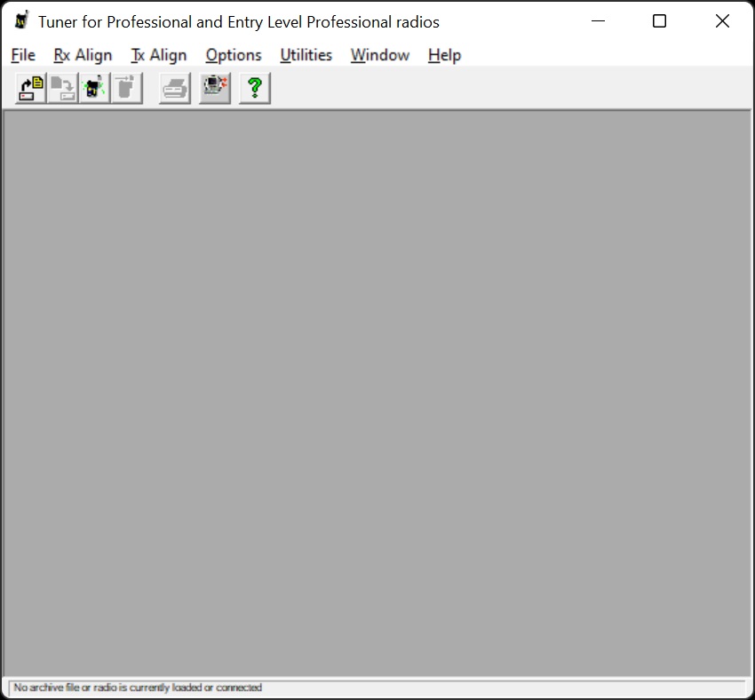Open the Rx Align menu
The height and width of the screenshot is (700, 755).
coord(83,55)
